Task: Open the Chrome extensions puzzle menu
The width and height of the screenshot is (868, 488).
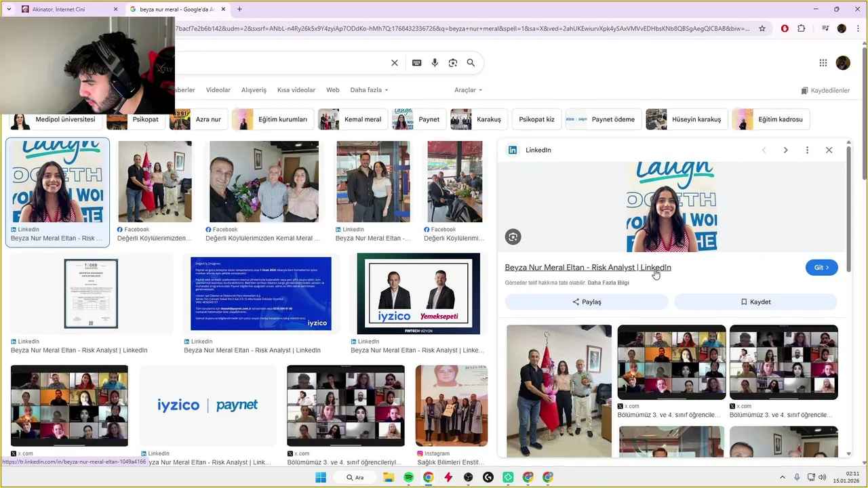Action: pyautogui.click(x=802, y=28)
